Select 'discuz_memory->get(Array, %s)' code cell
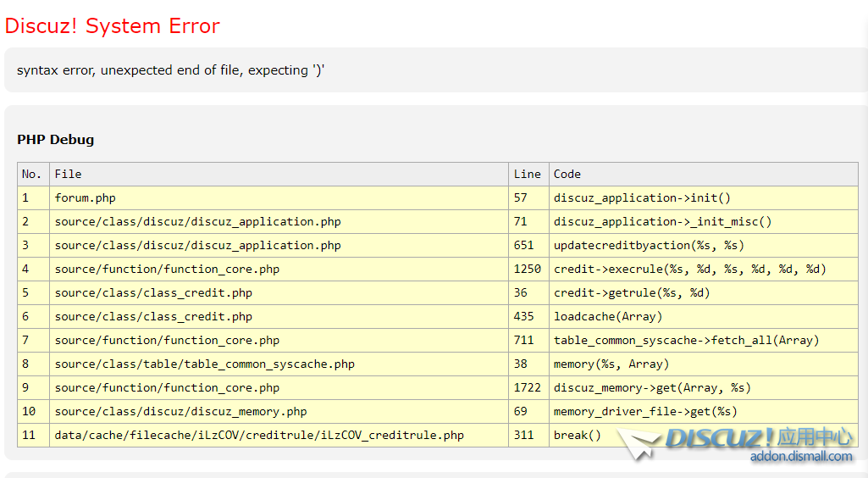 (x=704, y=388)
